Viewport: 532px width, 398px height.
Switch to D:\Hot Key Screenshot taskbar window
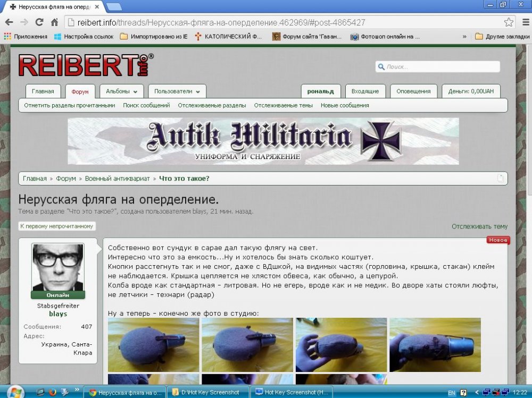[207, 392]
